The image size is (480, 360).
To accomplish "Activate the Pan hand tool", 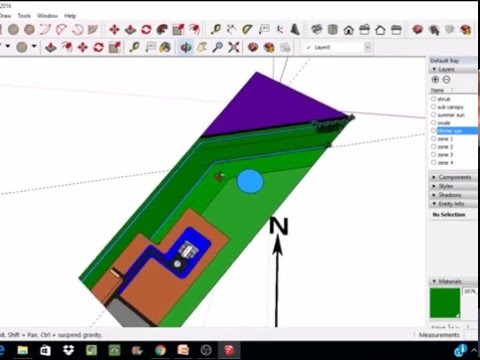I will (202, 47).
